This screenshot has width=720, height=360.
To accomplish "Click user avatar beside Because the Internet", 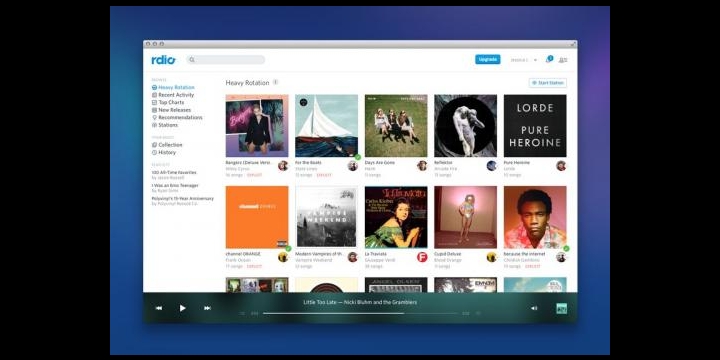I will [x=561, y=257].
